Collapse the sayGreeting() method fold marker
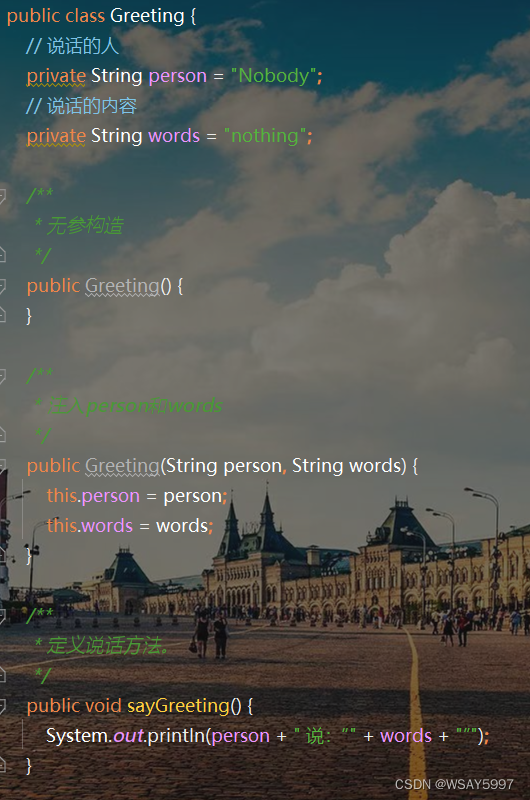Screen dimensions: 530x800 tap(2, 706)
